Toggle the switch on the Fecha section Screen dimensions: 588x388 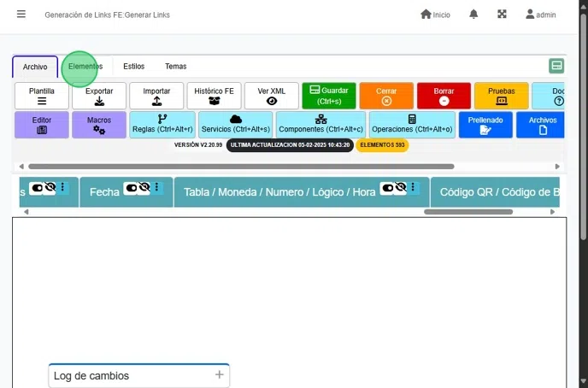click(131, 187)
